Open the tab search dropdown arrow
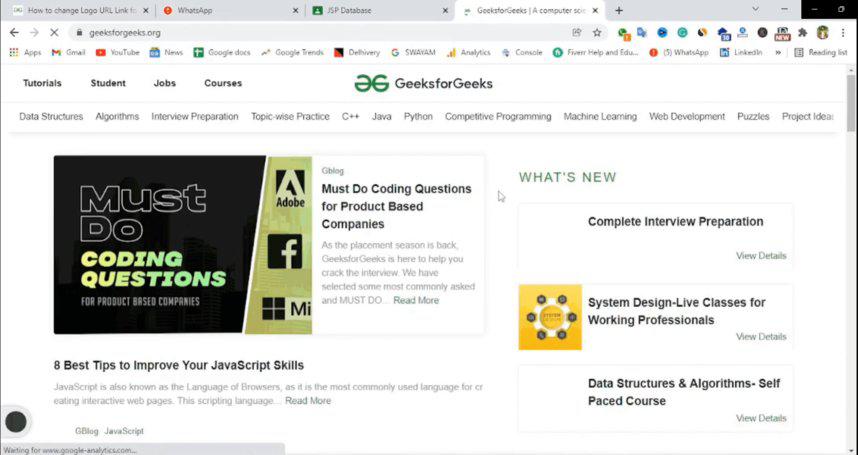Screen dimensions: 858x455 pyautogui.click(x=756, y=10)
